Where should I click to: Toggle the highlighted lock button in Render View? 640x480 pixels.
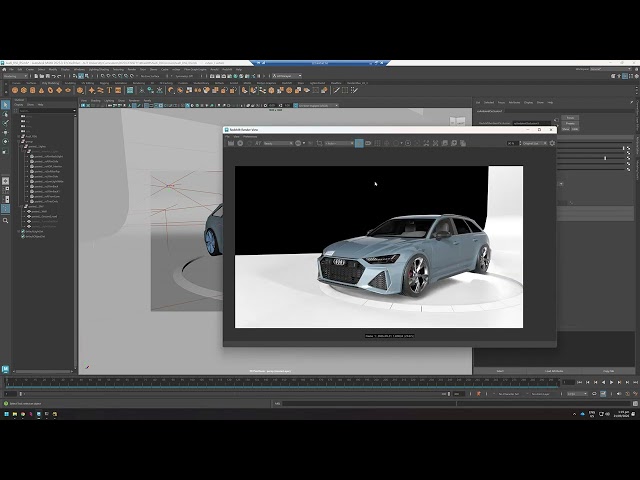coord(359,143)
